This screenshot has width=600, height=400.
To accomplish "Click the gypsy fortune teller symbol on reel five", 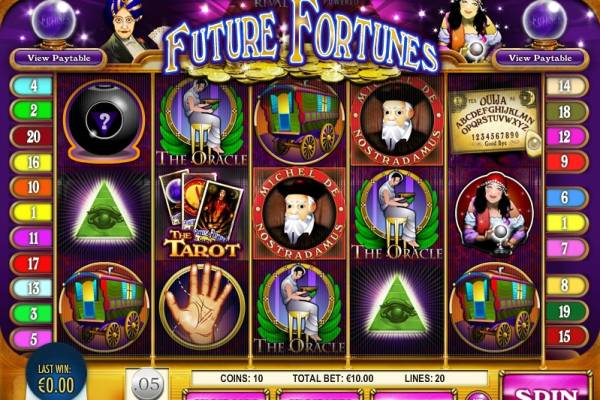I will click(494, 213).
